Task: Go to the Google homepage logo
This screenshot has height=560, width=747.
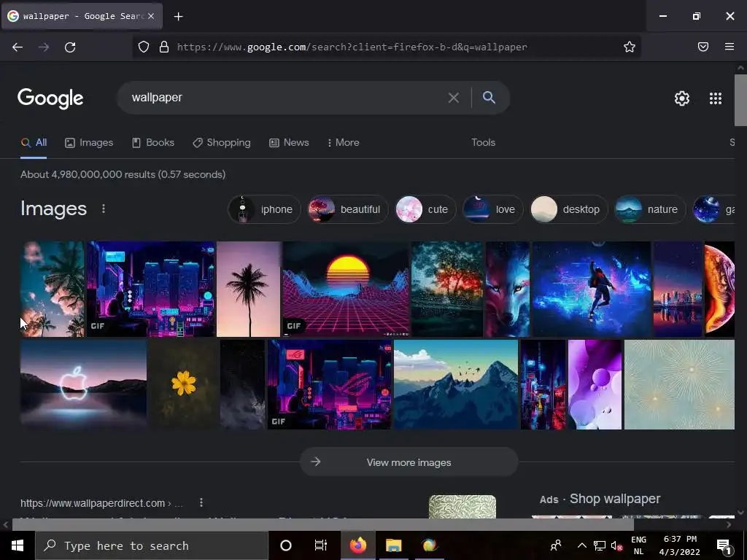Action: click(50, 98)
